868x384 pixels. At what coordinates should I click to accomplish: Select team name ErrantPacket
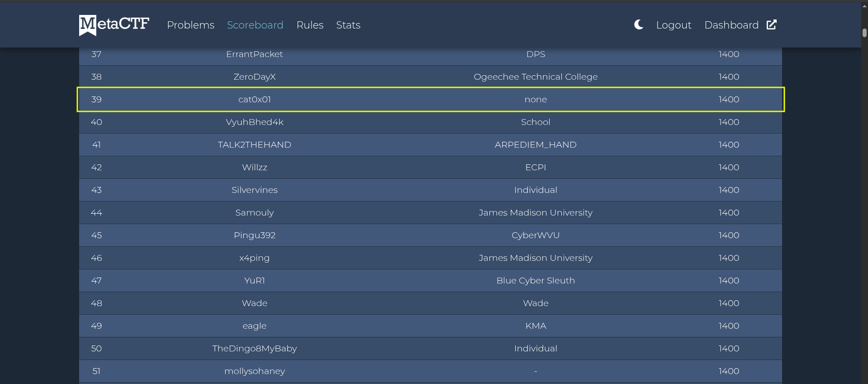(x=255, y=54)
